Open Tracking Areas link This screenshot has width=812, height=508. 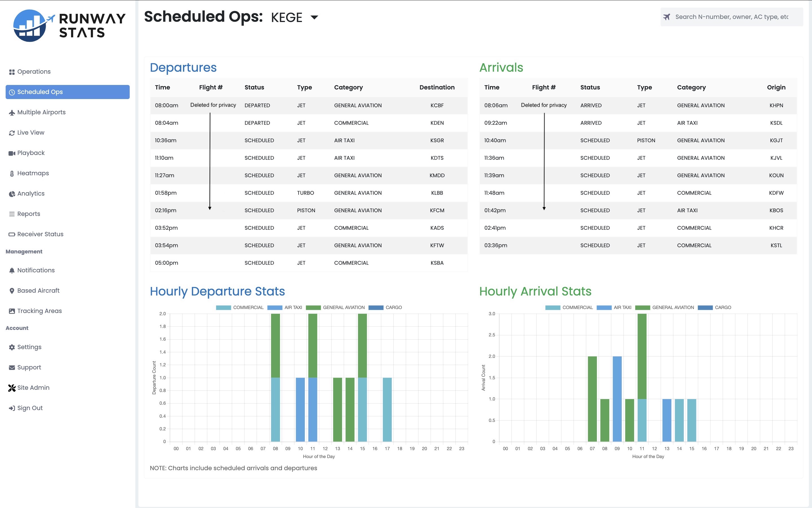click(x=67, y=311)
